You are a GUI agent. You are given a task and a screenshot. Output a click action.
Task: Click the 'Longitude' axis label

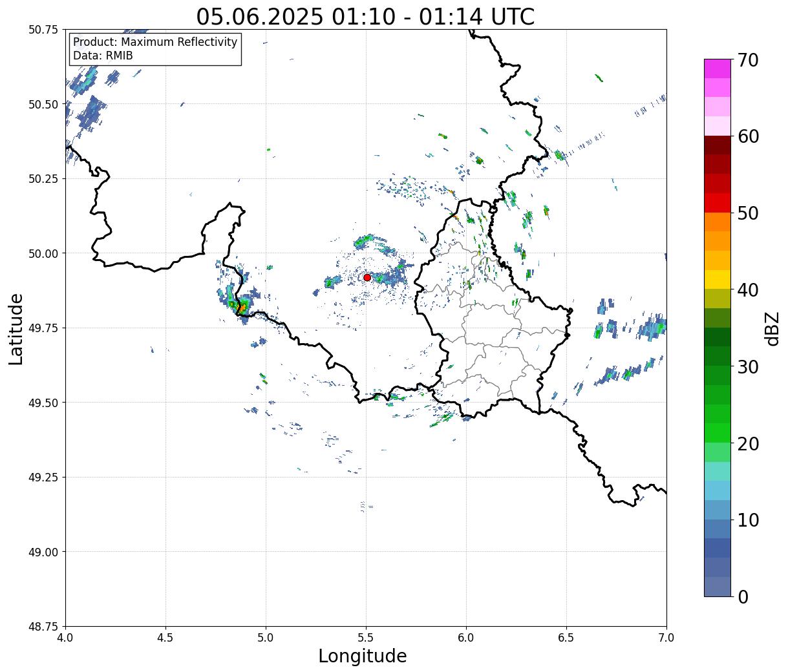pos(363,656)
